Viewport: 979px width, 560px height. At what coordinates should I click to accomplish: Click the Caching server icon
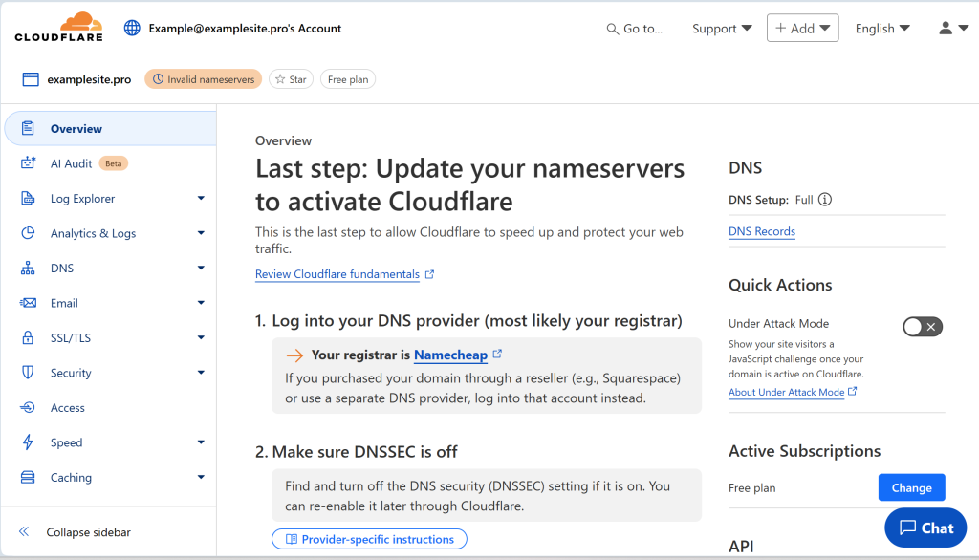pyautogui.click(x=28, y=477)
